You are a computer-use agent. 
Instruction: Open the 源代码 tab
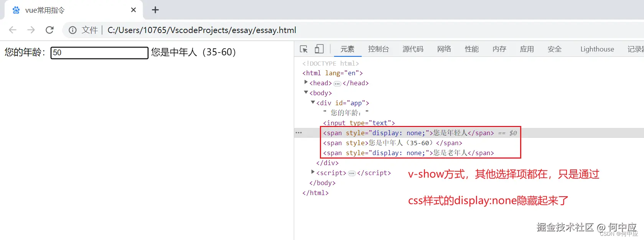(x=413, y=49)
